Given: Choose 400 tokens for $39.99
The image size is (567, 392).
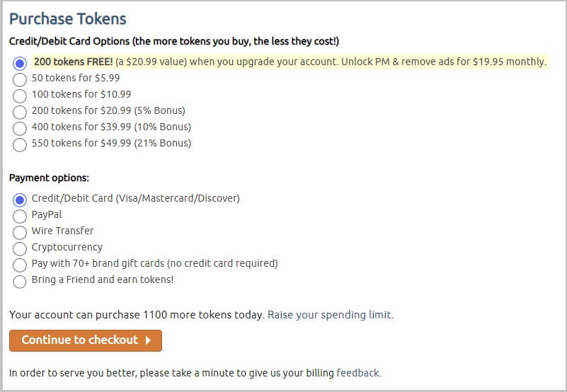Looking at the screenshot, I should tap(20, 128).
